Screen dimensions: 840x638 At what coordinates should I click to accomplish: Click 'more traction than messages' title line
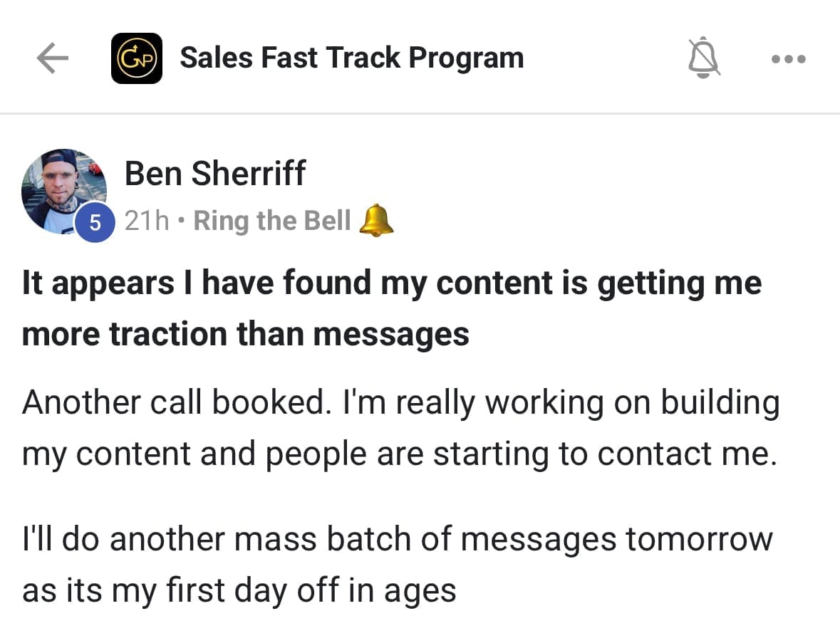point(246,333)
